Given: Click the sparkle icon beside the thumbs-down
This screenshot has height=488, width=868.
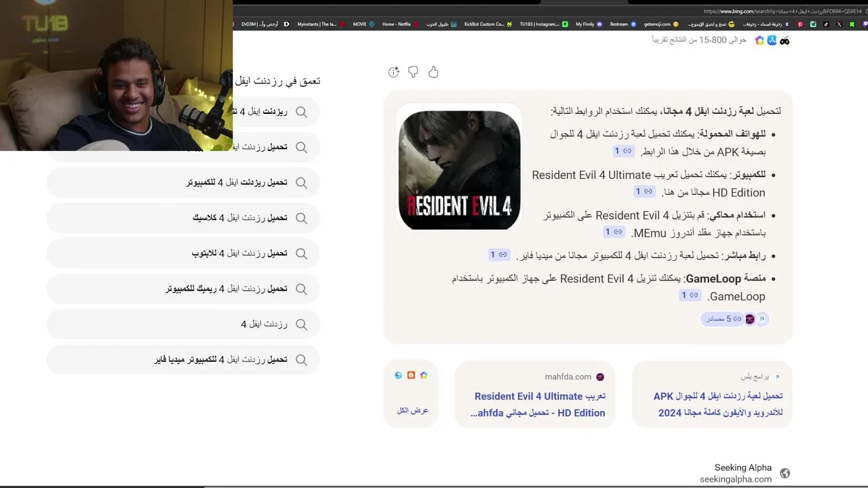Looking at the screenshot, I should pos(393,72).
